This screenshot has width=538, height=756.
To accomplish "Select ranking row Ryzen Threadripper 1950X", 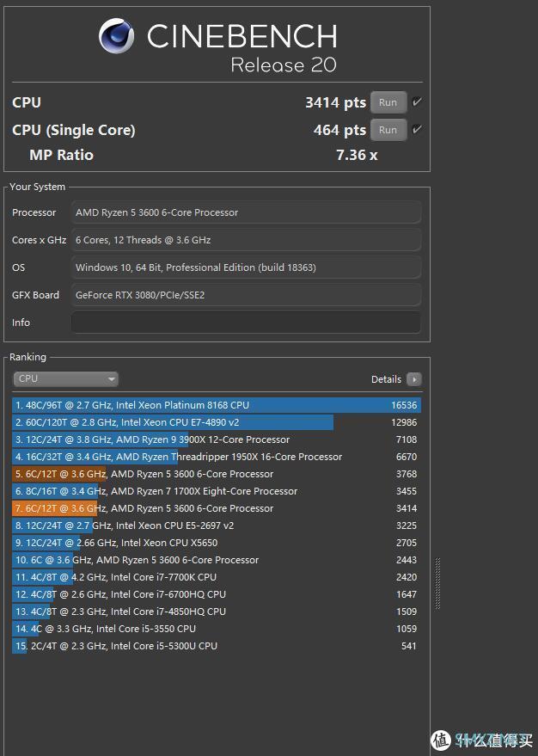I will click(x=217, y=457).
